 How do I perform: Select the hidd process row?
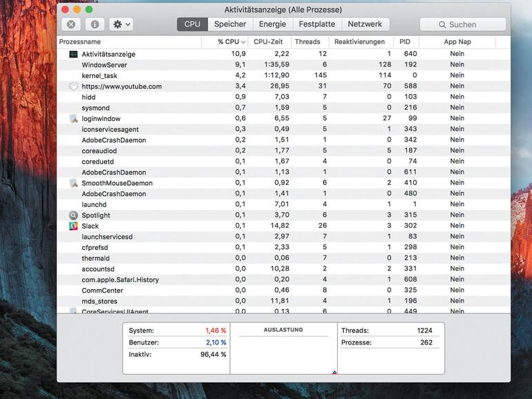(284, 97)
